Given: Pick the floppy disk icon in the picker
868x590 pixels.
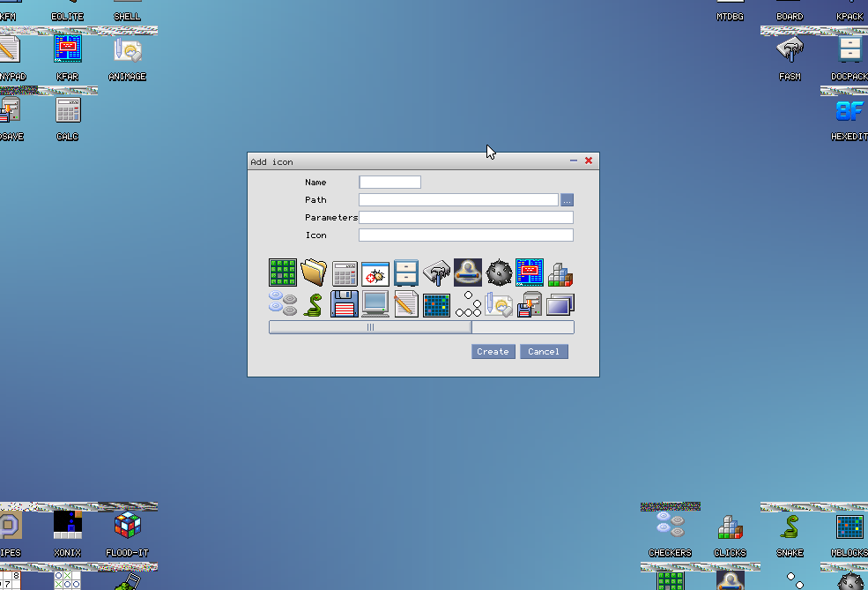Looking at the screenshot, I should pos(345,304).
